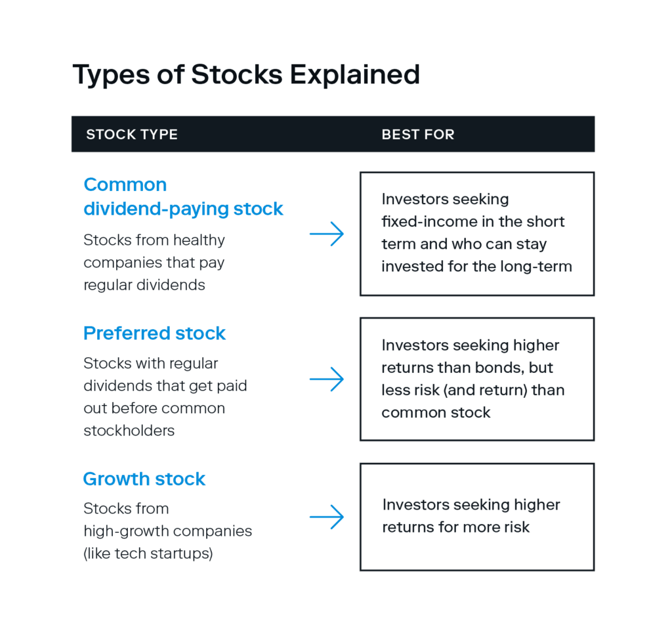Click the "high-growth companies" text line

(x=167, y=531)
